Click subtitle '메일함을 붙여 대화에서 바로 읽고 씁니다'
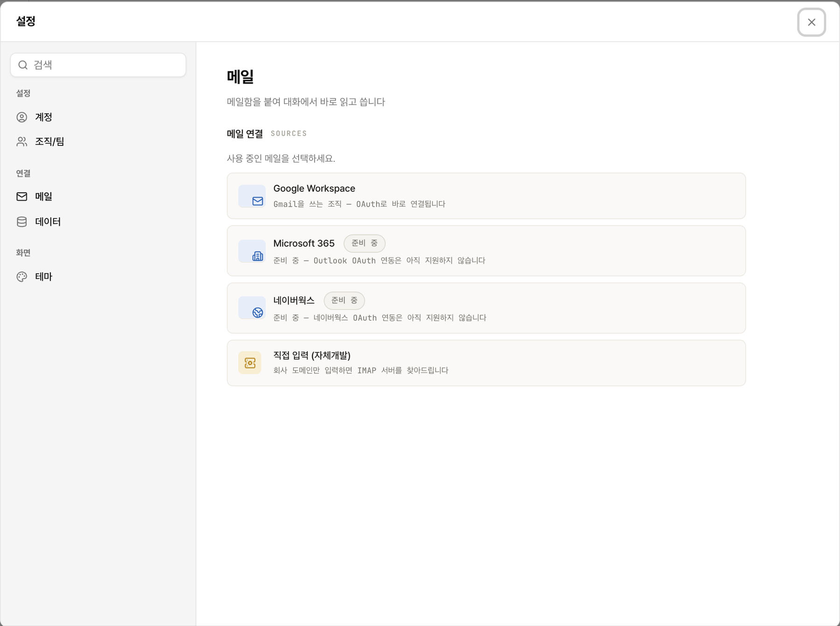Viewport: 840px width, 626px height. (306, 102)
